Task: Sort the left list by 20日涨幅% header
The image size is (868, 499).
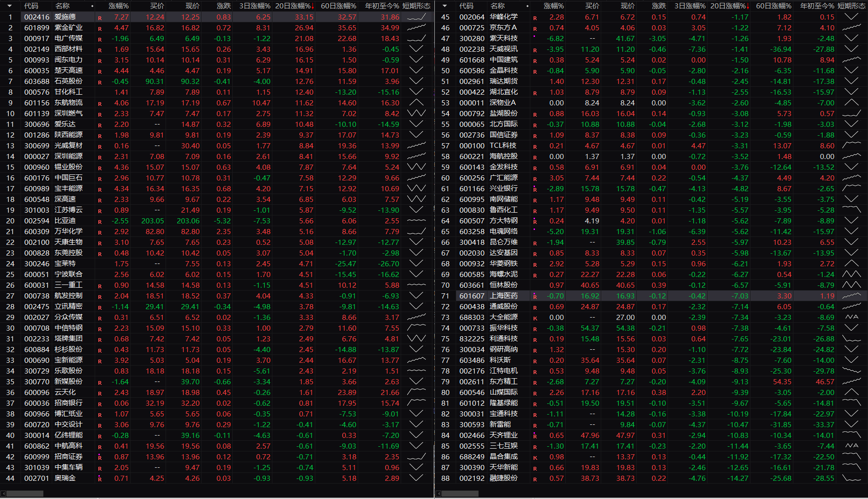Action: (x=294, y=6)
